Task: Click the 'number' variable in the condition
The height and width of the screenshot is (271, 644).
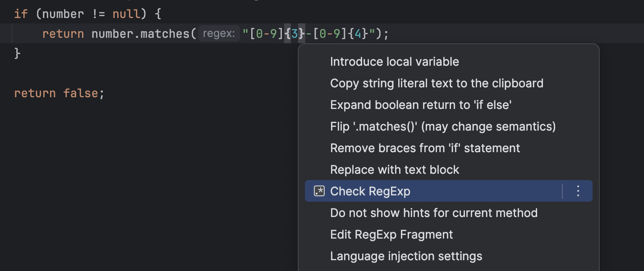Action: point(61,14)
